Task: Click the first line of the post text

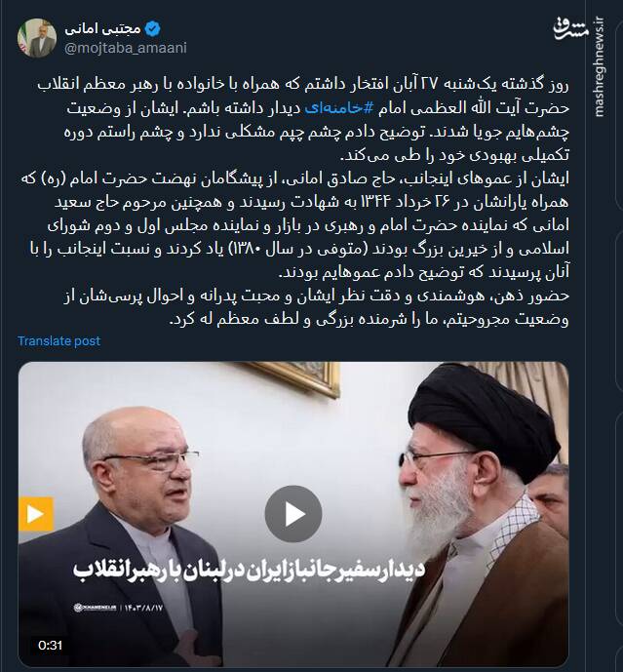Action: coord(303,85)
